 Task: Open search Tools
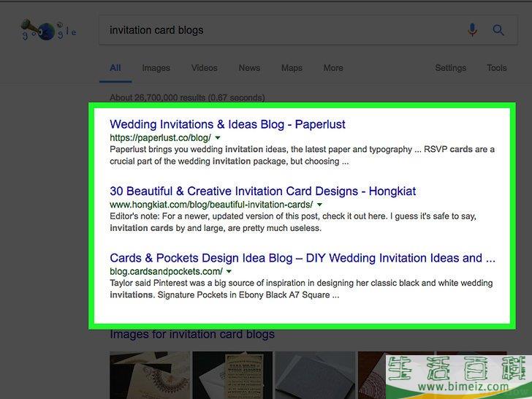click(497, 68)
